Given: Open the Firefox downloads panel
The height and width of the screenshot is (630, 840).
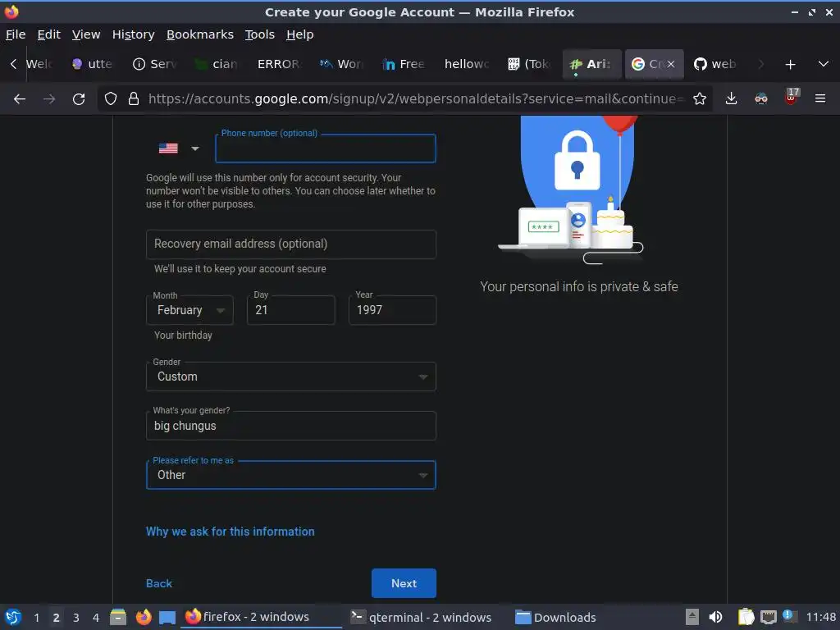Looking at the screenshot, I should tap(731, 98).
